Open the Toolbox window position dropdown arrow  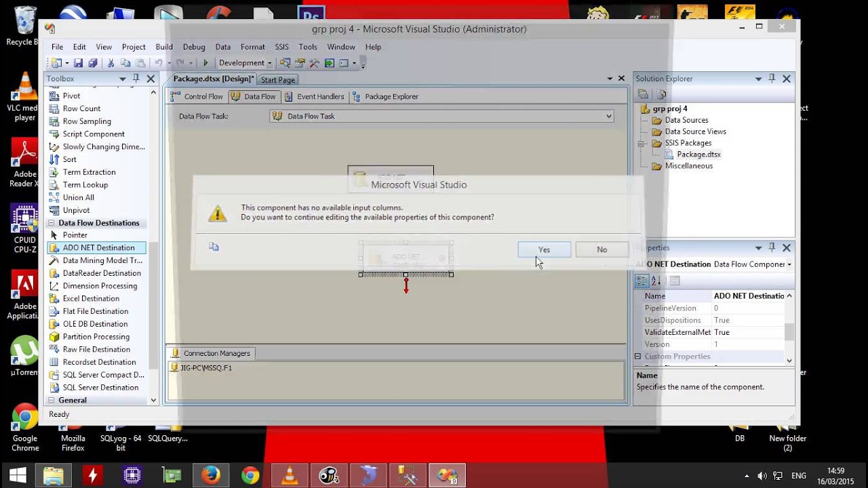(x=123, y=79)
